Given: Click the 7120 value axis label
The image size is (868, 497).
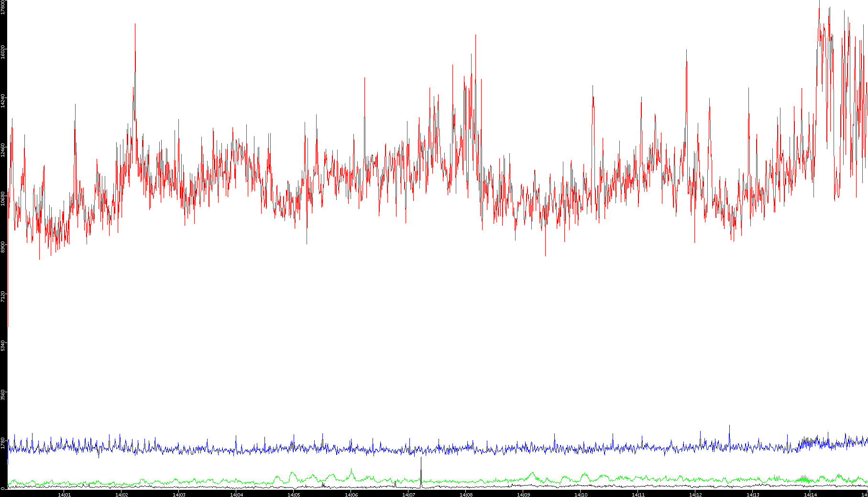Looking at the screenshot, I should click(3, 296).
